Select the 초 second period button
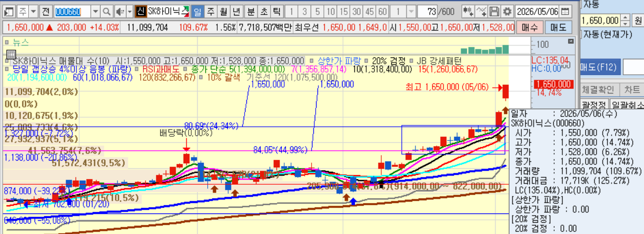644x234 pixels. pyautogui.click(x=264, y=11)
